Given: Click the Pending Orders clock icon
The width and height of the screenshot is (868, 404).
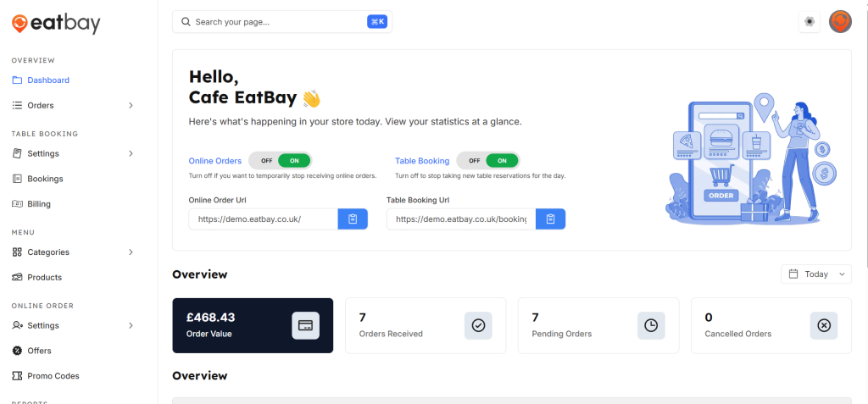Looking at the screenshot, I should tap(650, 325).
